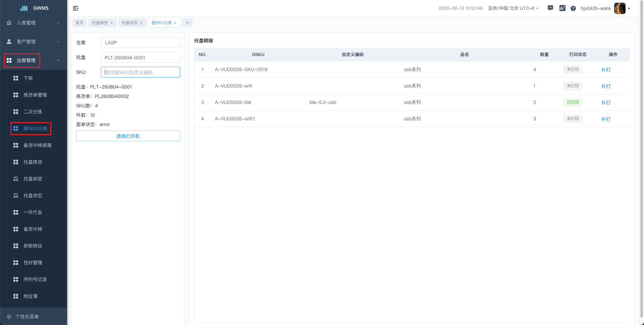
Task: Open the help question mark icon
Action: 573,8
